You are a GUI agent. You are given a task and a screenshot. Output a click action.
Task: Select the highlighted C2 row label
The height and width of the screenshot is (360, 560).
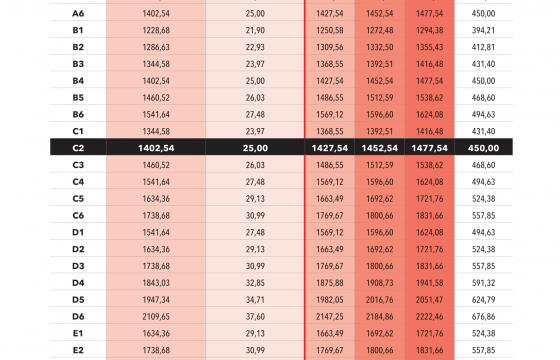point(78,148)
